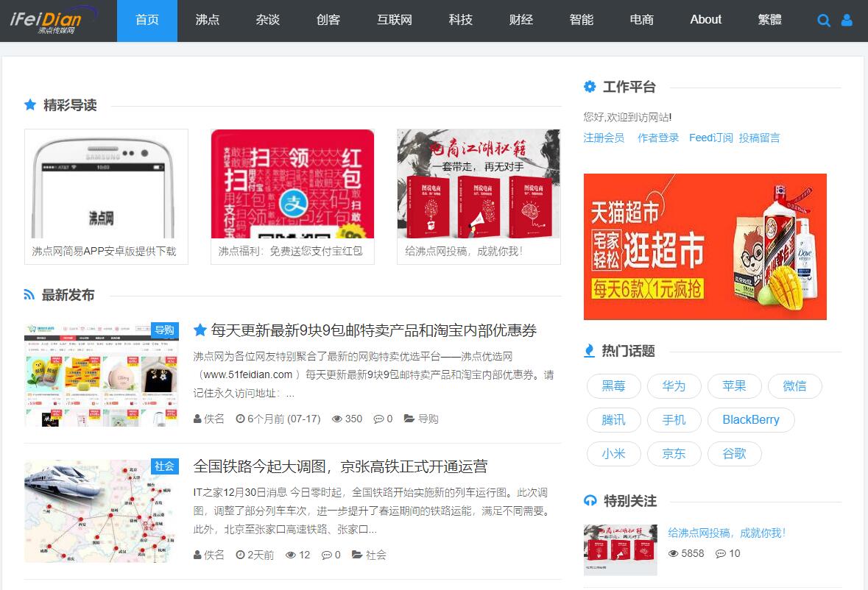
Task: Open the search icon in header
Action: tap(824, 21)
